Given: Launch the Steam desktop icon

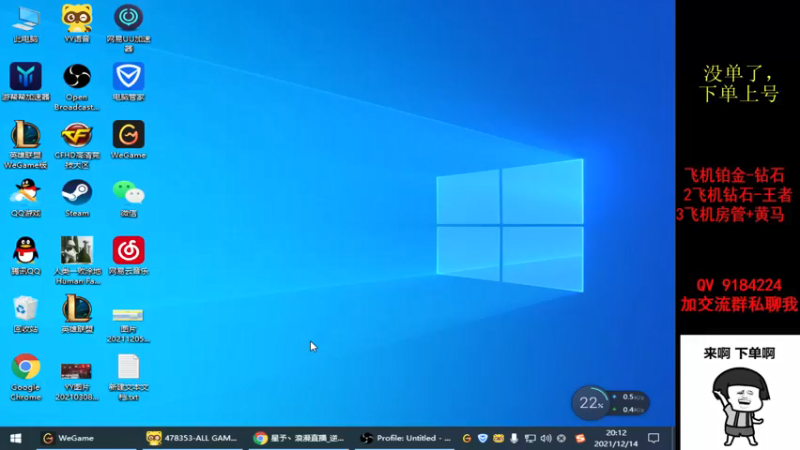Looking at the screenshot, I should click(77, 198).
